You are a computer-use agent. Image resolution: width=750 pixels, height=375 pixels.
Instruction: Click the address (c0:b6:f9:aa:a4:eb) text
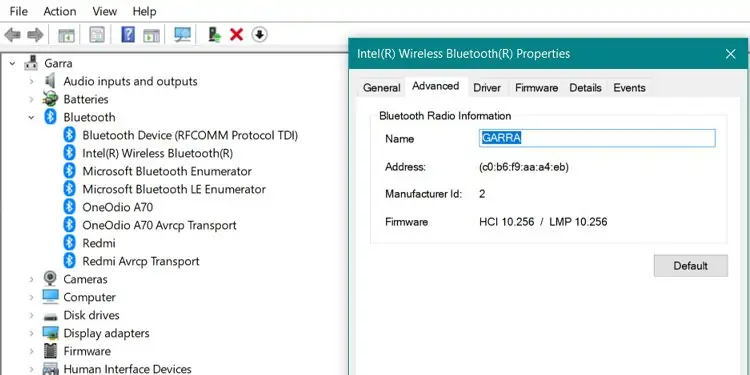pyautogui.click(x=523, y=167)
